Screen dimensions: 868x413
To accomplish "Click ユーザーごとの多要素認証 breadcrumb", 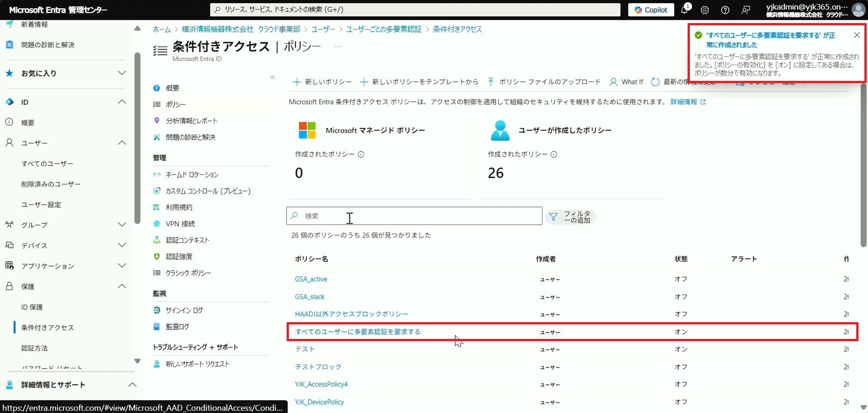I will [x=384, y=29].
